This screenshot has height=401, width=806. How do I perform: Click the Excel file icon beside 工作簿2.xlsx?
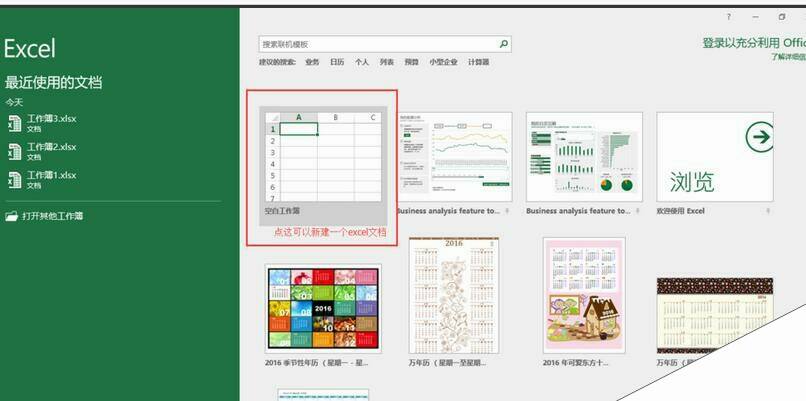(14, 152)
